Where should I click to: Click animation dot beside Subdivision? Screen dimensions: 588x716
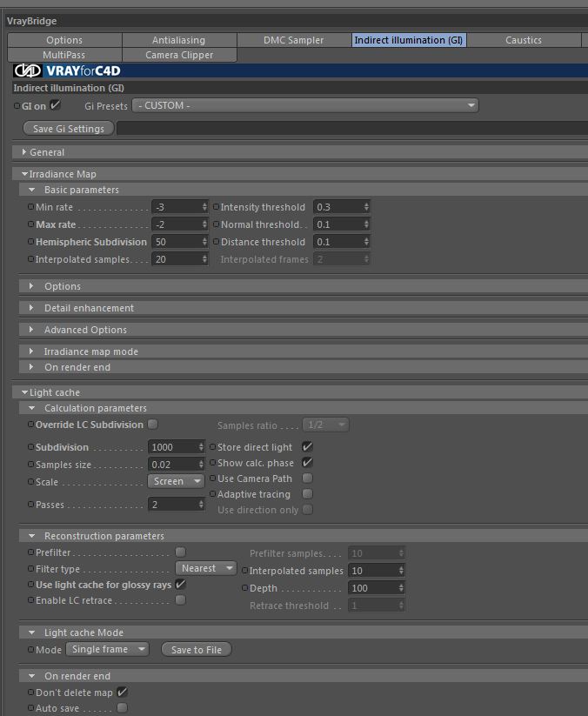click(31, 446)
